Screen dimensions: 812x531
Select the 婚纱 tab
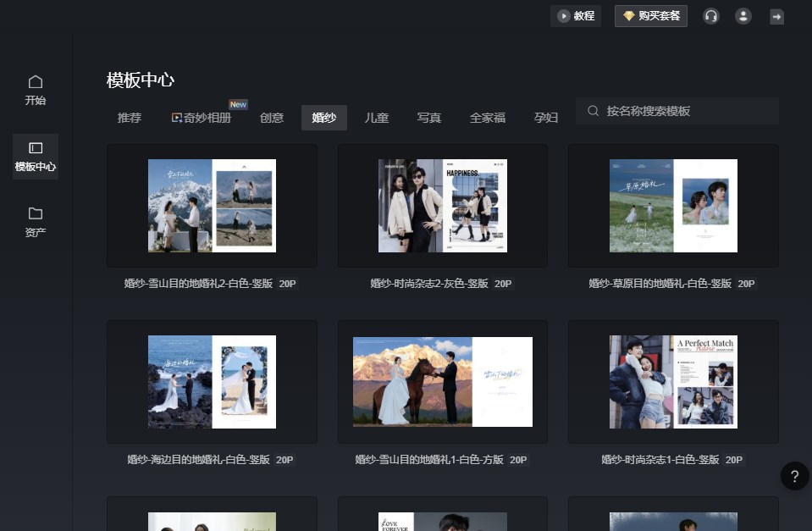coord(324,118)
